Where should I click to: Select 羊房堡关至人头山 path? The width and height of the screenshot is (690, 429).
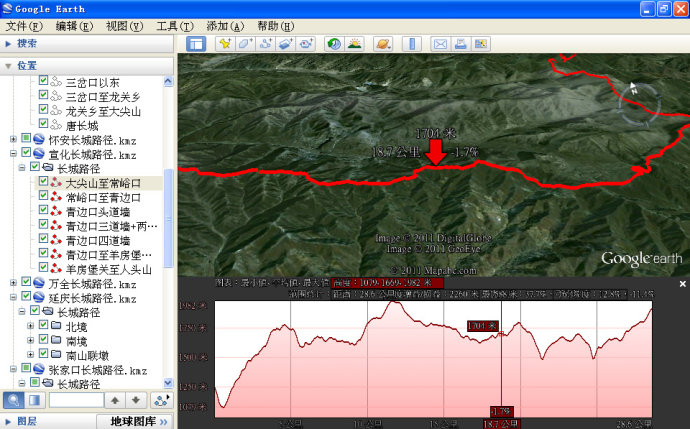point(109,269)
